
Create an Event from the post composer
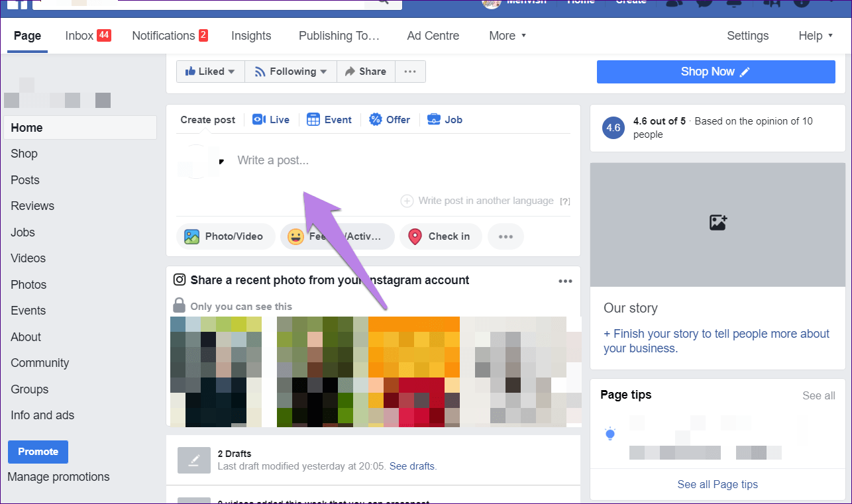click(x=329, y=120)
